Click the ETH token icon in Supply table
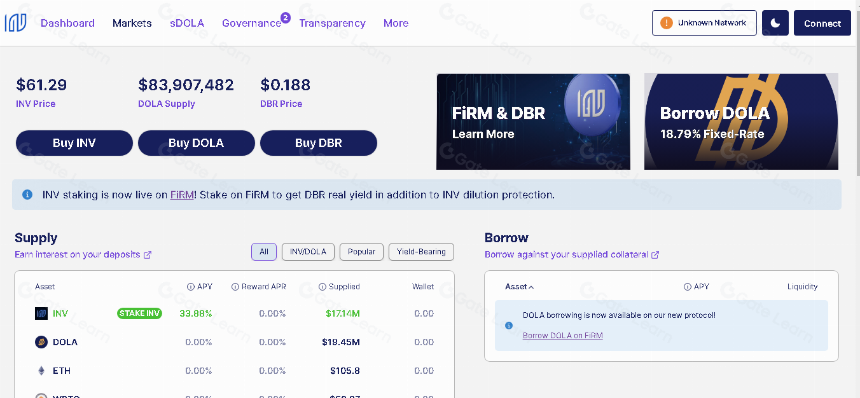Viewport: 860px width, 398px height. pos(41,371)
